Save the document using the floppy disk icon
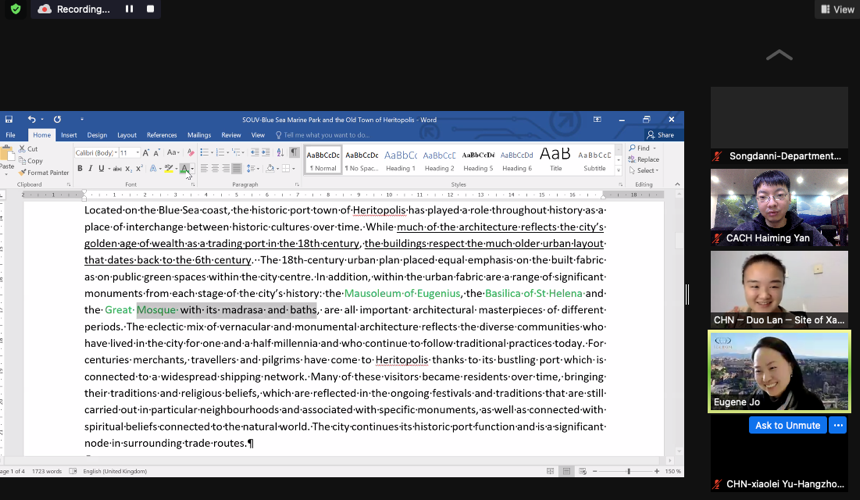The height and width of the screenshot is (500, 860). click(x=9, y=119)
